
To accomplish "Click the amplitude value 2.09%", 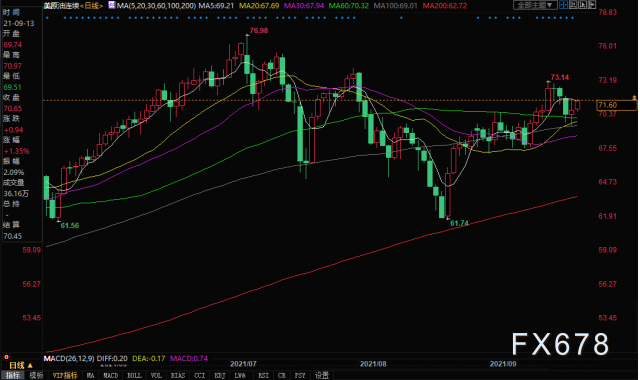I will click(x=14, y=172).
